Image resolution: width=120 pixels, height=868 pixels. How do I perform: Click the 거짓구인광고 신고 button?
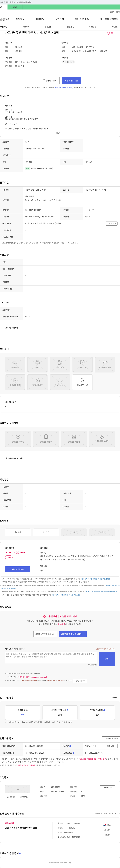111,738
